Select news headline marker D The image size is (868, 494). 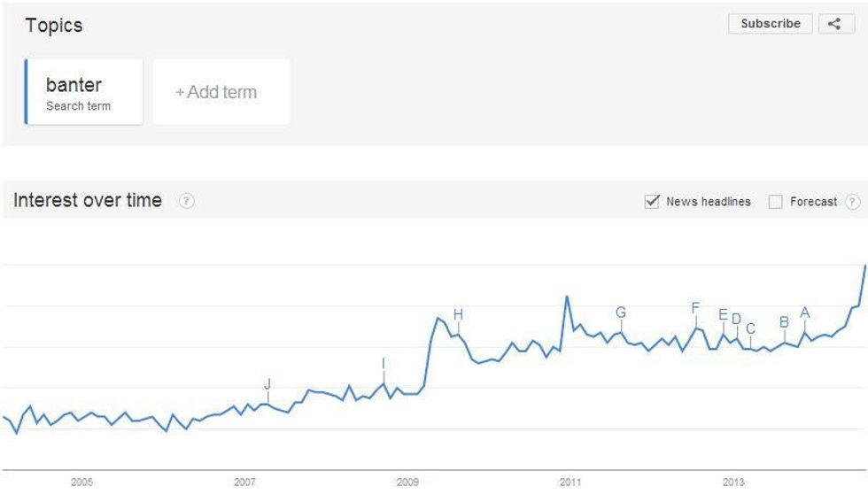tap(736, 320)
